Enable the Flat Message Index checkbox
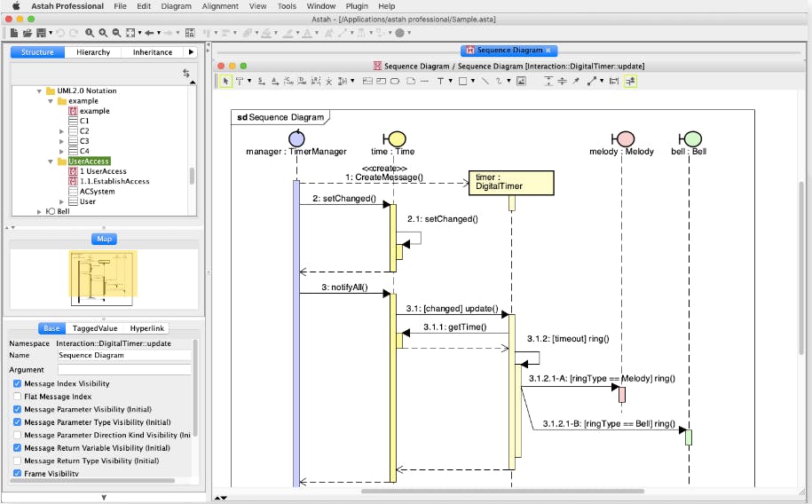This screenshot has height=504, width=812. coord(18,397)
